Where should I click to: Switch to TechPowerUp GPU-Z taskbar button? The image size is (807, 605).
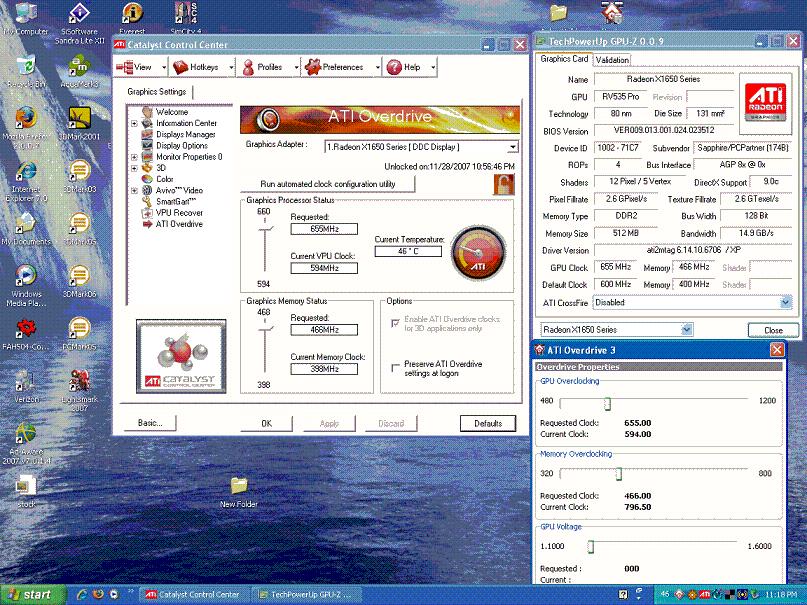(308, 595)
